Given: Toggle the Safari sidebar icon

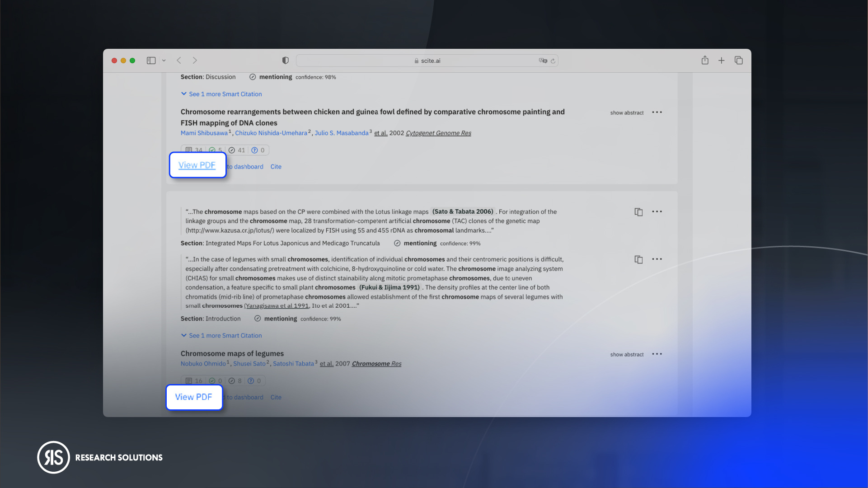Looking at the screenshot, I should (x=151, y=61).
